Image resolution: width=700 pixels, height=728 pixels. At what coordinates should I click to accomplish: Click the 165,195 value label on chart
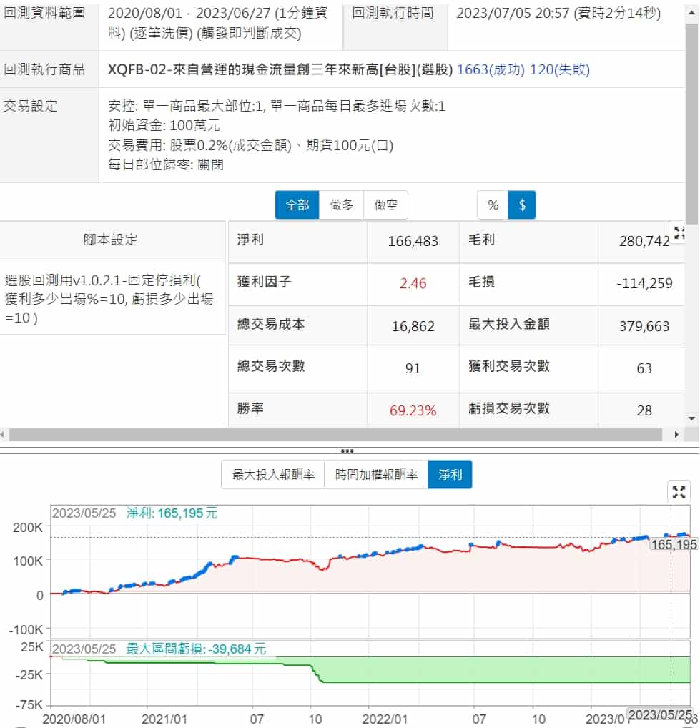click(x=673, y=545)
